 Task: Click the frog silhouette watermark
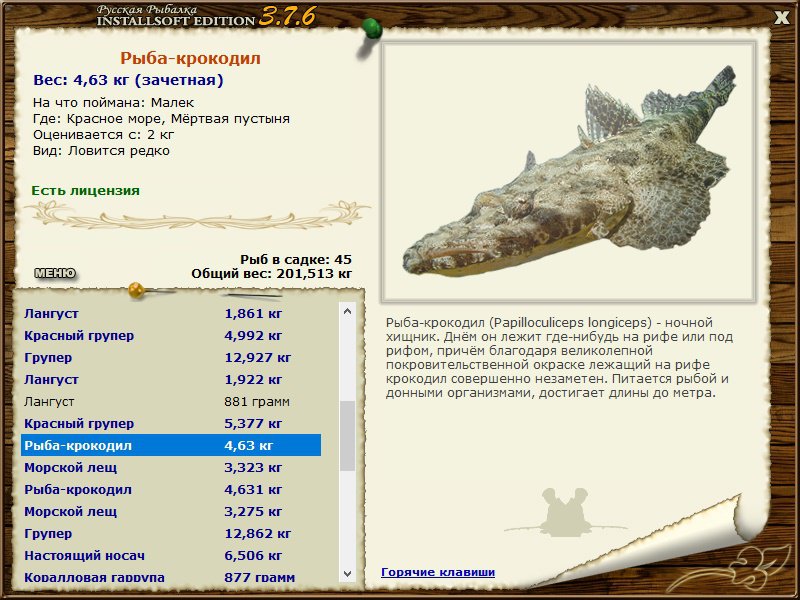coord(567,510)
